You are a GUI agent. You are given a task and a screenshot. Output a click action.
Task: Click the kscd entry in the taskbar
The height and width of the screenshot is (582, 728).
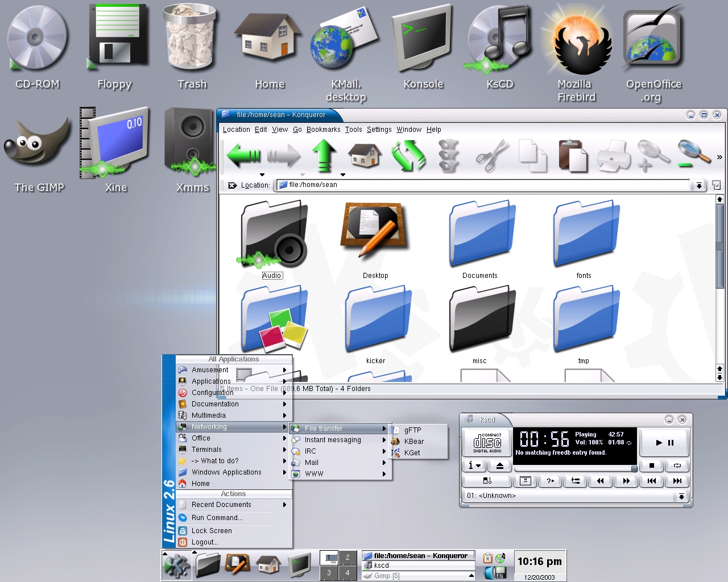(419, 566)
